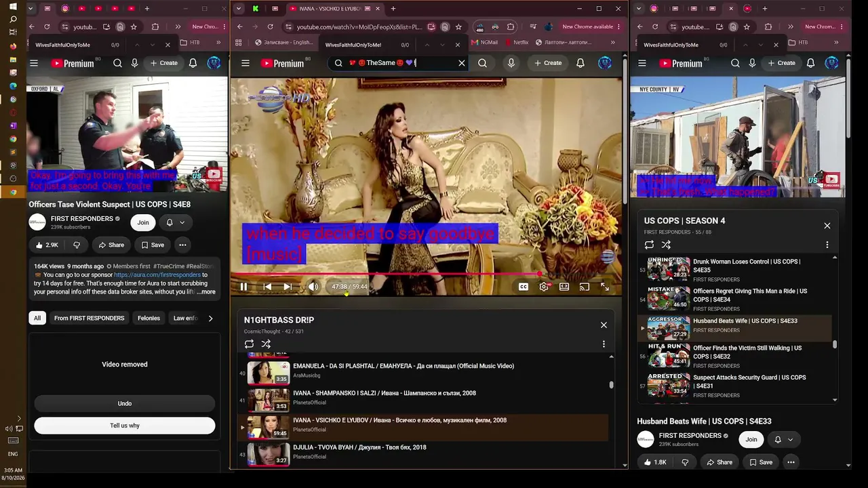
Task: Show more filter chips with the right arrow
Action: pos(210,318)
